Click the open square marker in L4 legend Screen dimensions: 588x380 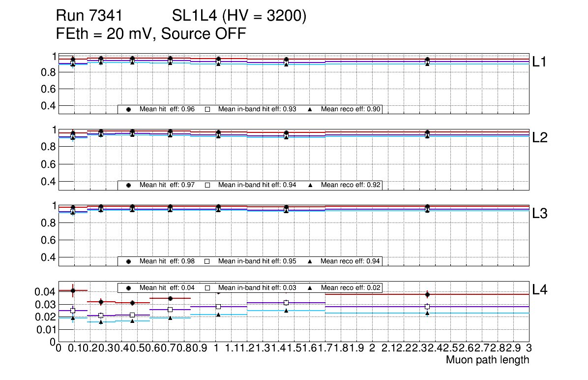click(207, 287)
